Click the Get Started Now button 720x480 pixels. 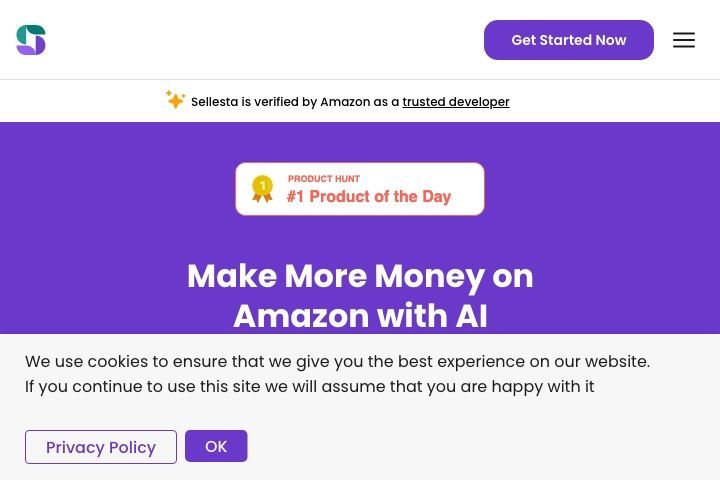click(x=568, y=40)
